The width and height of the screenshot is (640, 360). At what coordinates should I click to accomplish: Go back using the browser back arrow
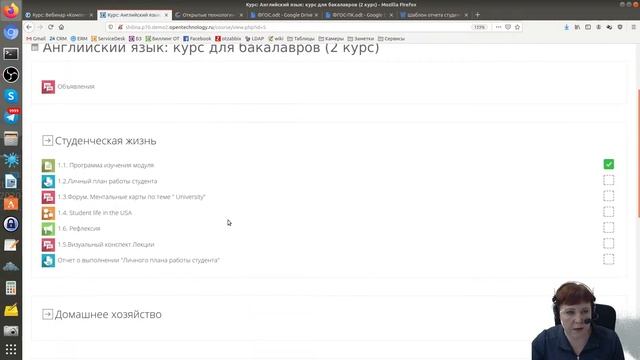click(29, 27)
